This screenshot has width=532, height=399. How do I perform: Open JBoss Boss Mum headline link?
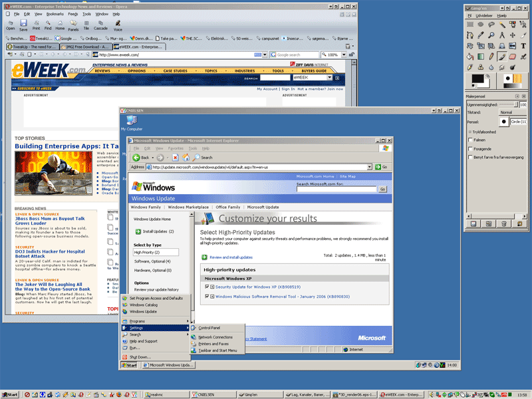49,221
